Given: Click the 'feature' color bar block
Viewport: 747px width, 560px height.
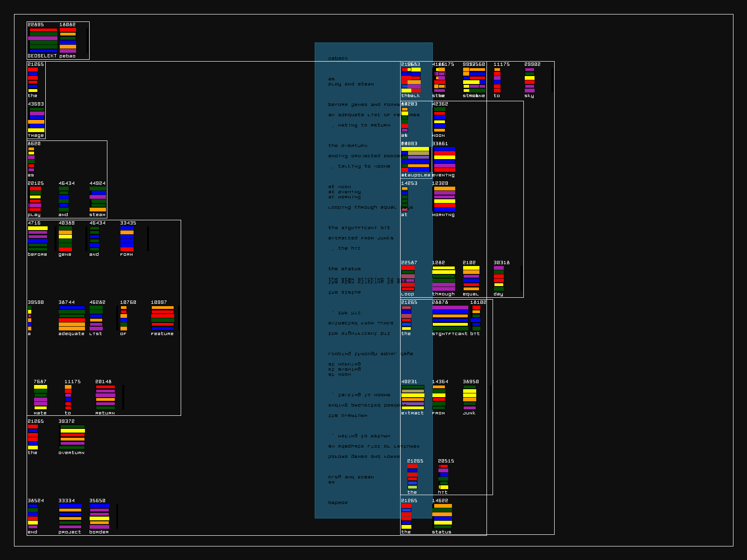Looking at the screenshot, I should coord(162,318).
